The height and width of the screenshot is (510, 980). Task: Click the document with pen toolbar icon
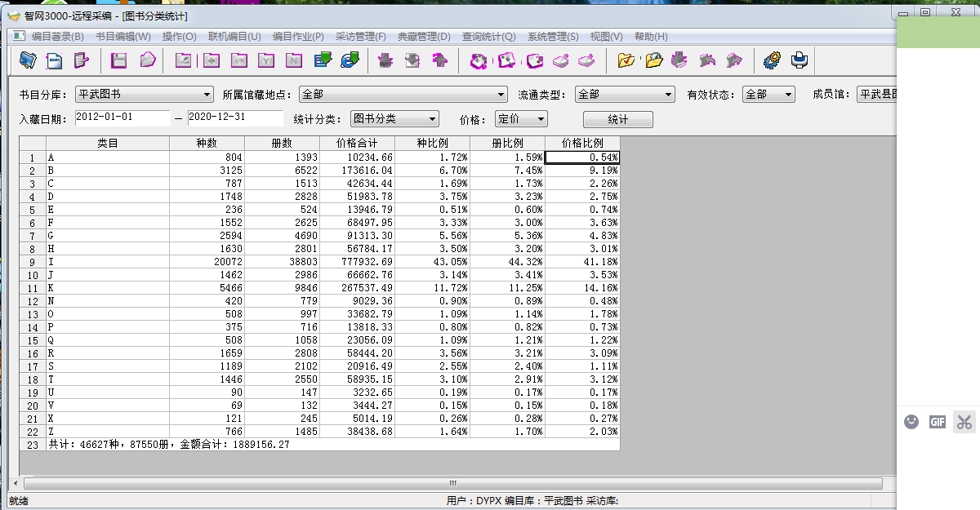pos(81,60)
